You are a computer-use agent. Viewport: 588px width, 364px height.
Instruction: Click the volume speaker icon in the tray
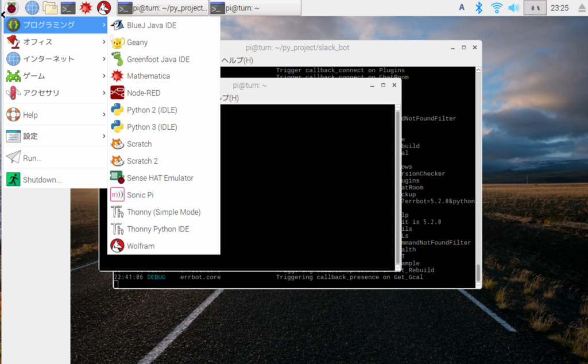pos(514,7)
